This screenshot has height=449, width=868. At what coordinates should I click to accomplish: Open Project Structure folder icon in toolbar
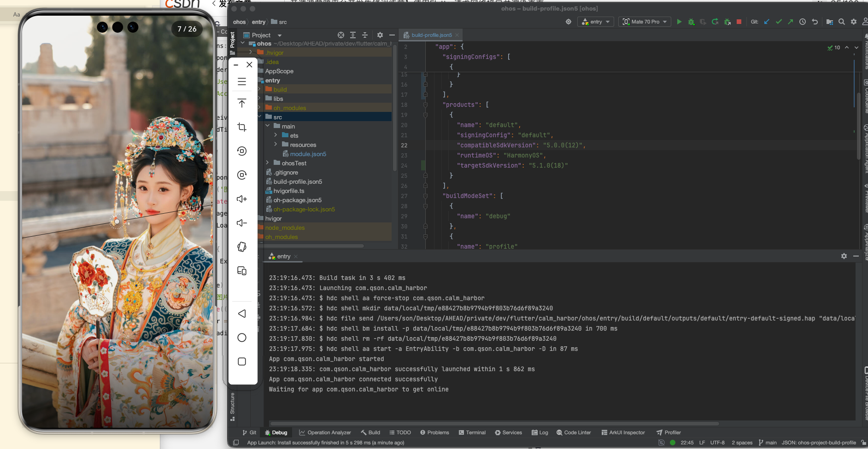[x=830, y=22]
